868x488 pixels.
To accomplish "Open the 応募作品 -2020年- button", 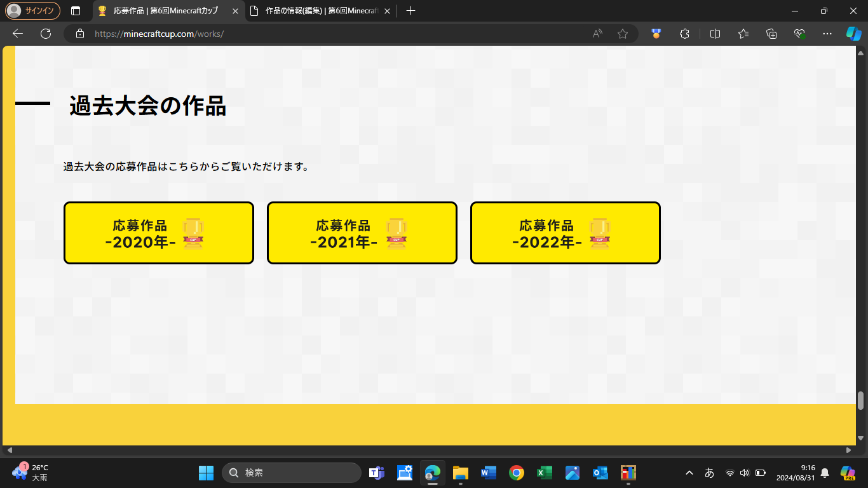I will 159,233.
